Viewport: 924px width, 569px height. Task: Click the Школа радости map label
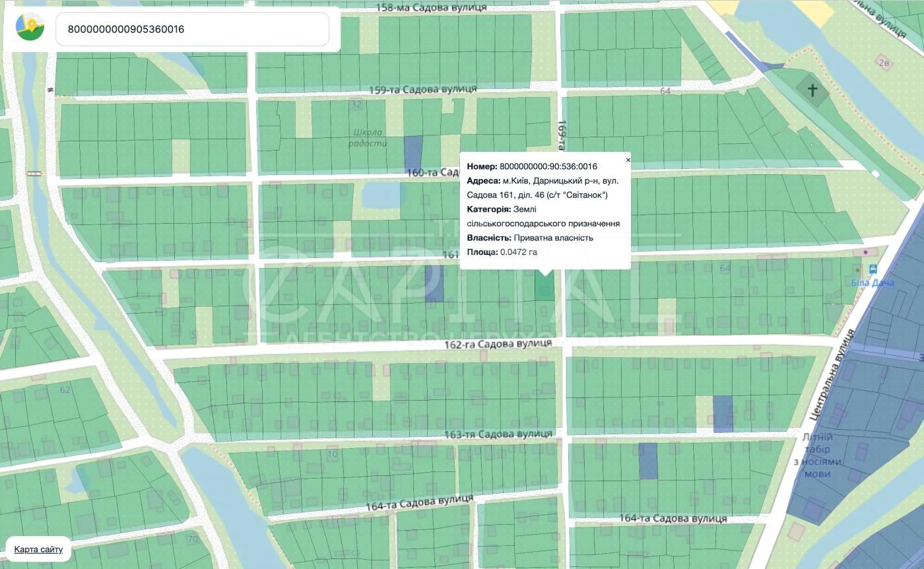click(368, 137)
